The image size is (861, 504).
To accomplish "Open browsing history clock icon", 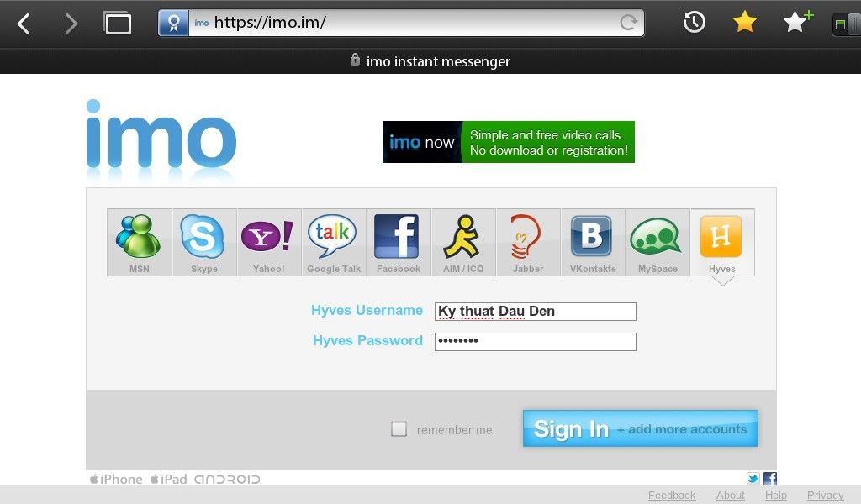I will 694,23.
